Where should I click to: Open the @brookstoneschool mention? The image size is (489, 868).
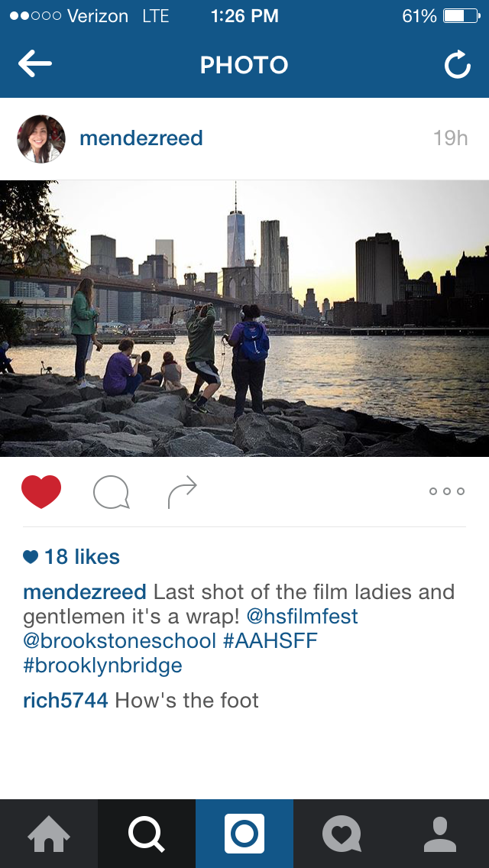coord(120,641)
